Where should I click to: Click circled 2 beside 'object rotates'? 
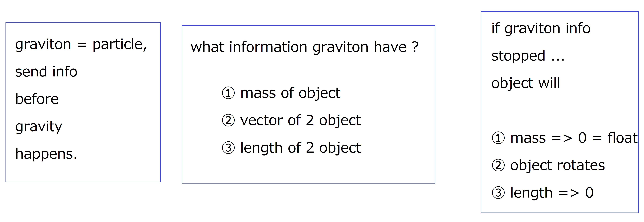click(x=498, y=166)
